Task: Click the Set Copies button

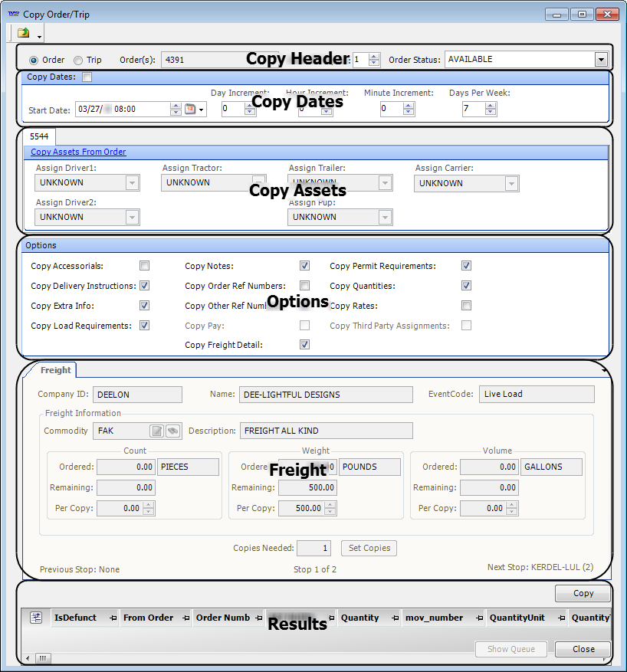Action: [369, 548]
